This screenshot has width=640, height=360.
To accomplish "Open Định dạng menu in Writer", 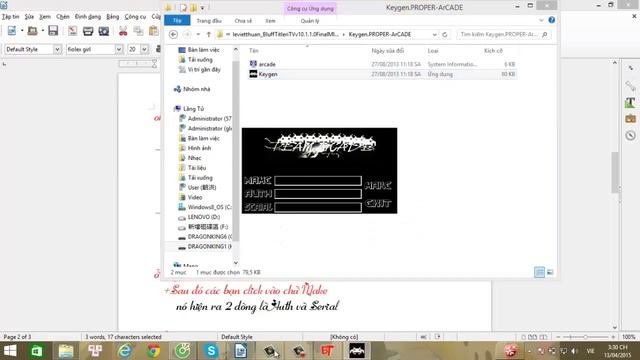I will [88, 17].
